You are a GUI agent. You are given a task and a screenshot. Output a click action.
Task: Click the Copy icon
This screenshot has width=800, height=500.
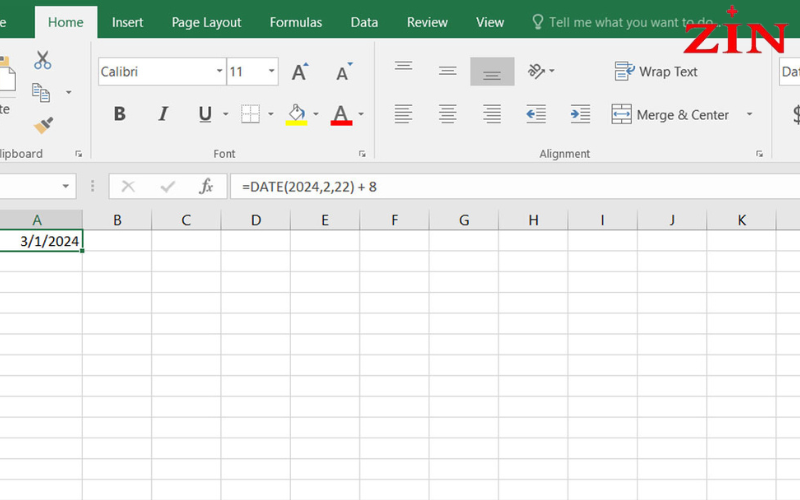[x=41, y=93]
